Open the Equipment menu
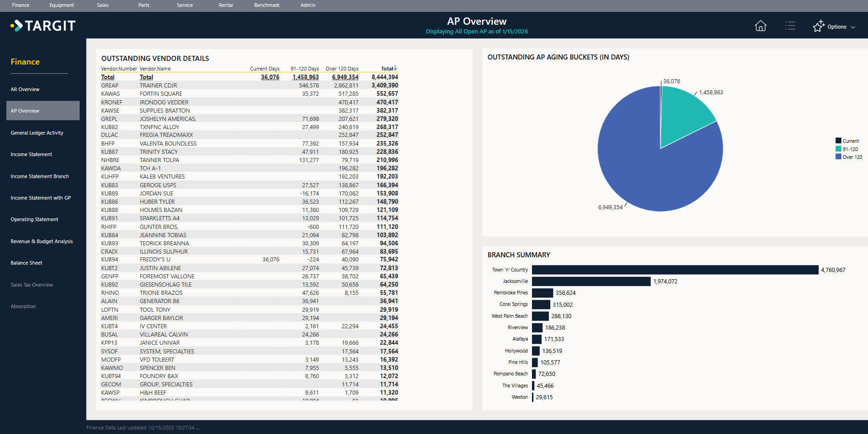This screenshot has height=434, width=868. [x=62, y=5]
